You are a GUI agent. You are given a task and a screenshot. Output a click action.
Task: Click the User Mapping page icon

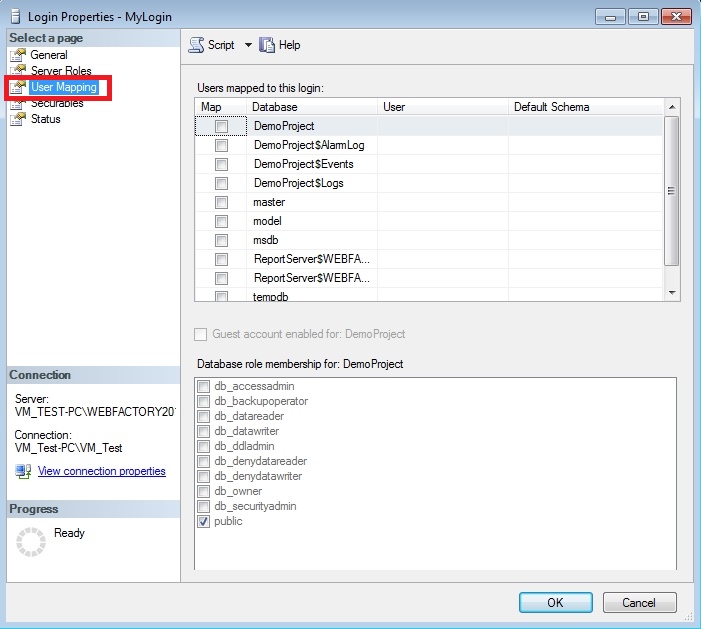coord(18,87)
